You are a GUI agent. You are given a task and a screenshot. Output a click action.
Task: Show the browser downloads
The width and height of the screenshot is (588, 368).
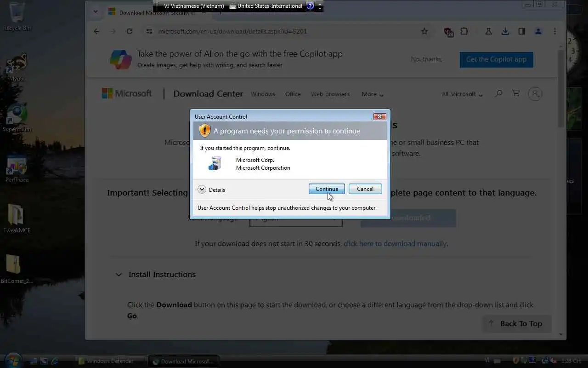pyautogui.click(x=505, y=31)
